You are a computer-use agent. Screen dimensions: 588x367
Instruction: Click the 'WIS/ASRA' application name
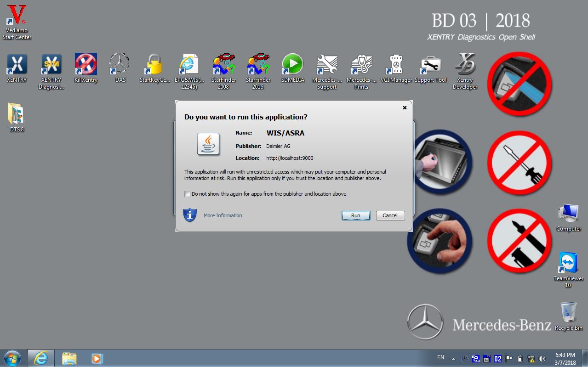click(285, 133)
